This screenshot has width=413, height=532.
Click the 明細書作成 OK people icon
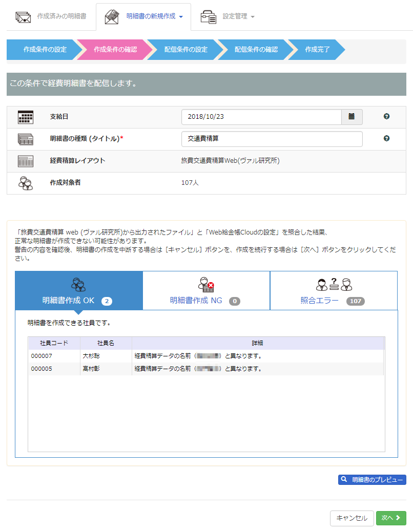(78, 285)
